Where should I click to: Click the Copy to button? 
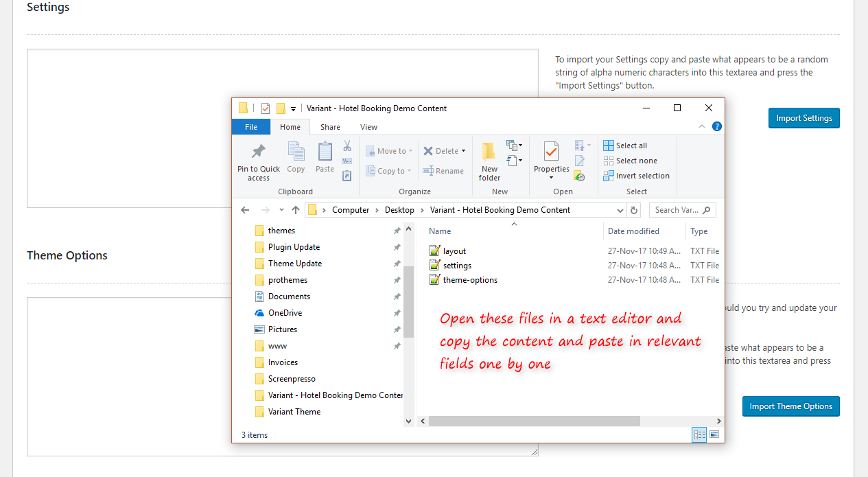(388, 171)
